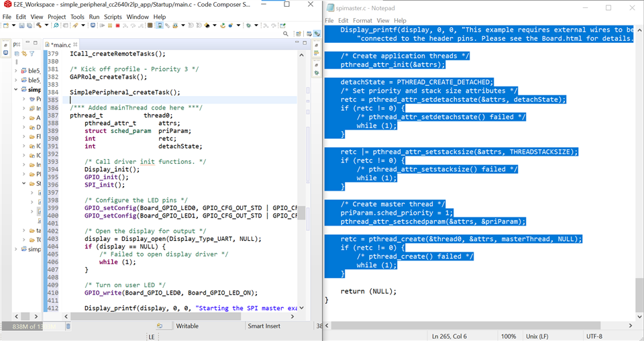Click editor horizontal scrollbar right arrow

292,316
